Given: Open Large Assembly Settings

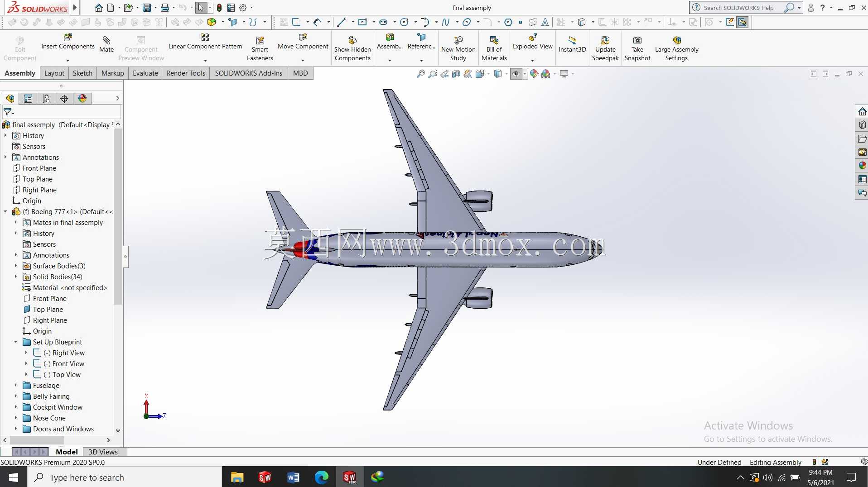Looking at the screenshot, I should click(677, 49).
